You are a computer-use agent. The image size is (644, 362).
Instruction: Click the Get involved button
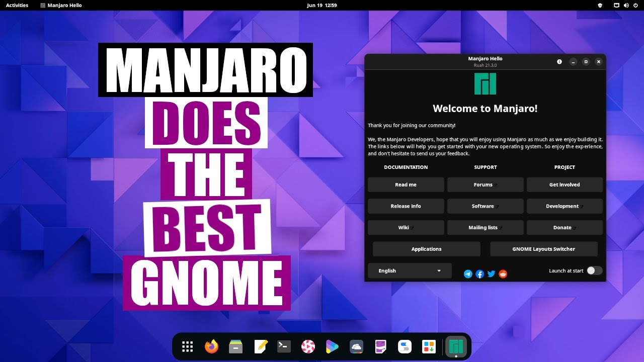tap(565, 185)
